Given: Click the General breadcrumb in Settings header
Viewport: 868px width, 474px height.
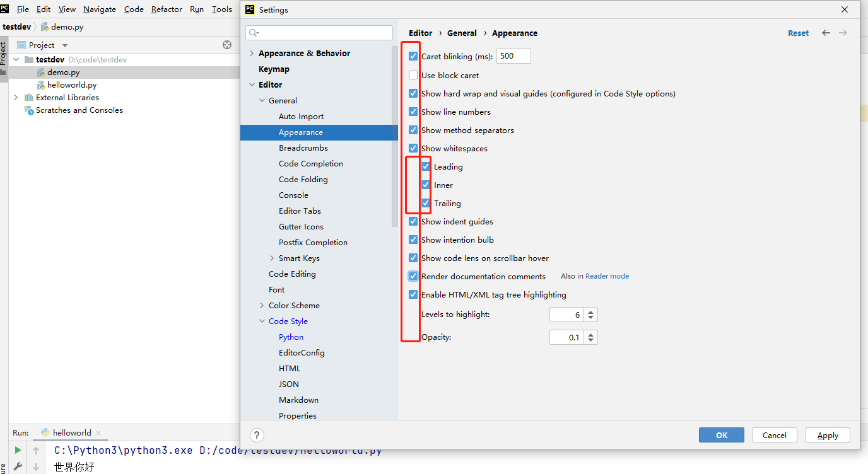Looking at the screenshot, I should 462,33.
